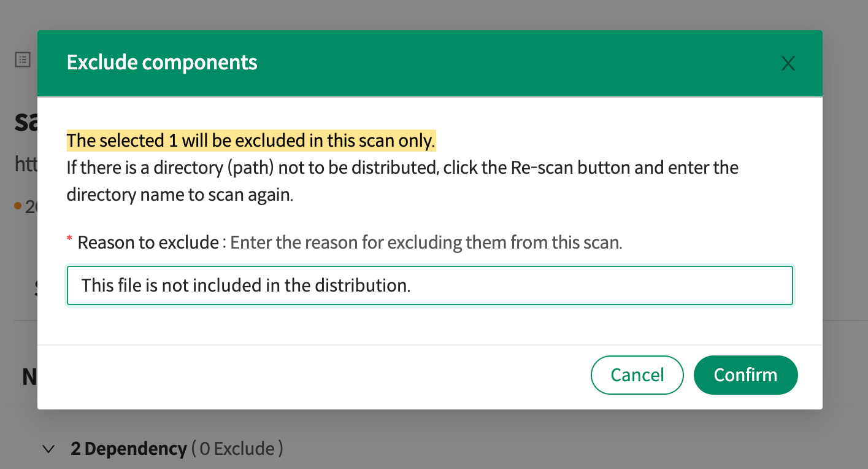
Task: Cancel the exclude components action
Action: 637,375
